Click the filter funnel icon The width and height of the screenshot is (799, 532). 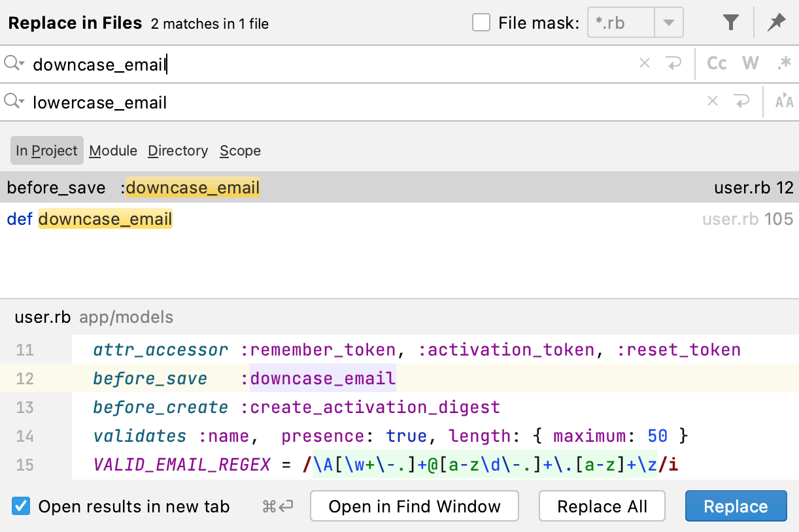pyautogui.click(x=731, y=23)
